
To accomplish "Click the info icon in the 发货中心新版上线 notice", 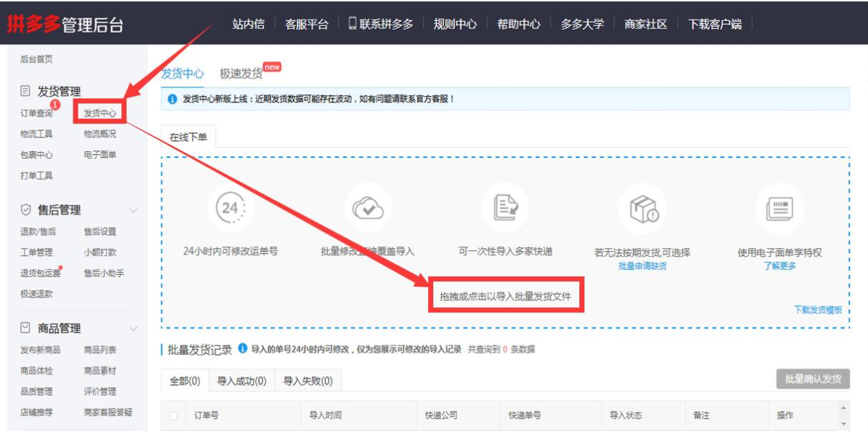I will pyautogui.click(x=172, y=100).
